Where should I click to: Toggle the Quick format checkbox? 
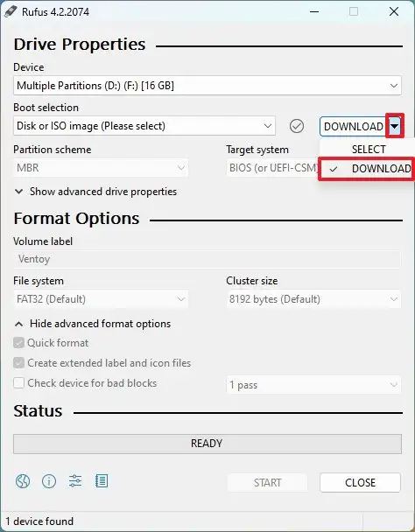18,343
